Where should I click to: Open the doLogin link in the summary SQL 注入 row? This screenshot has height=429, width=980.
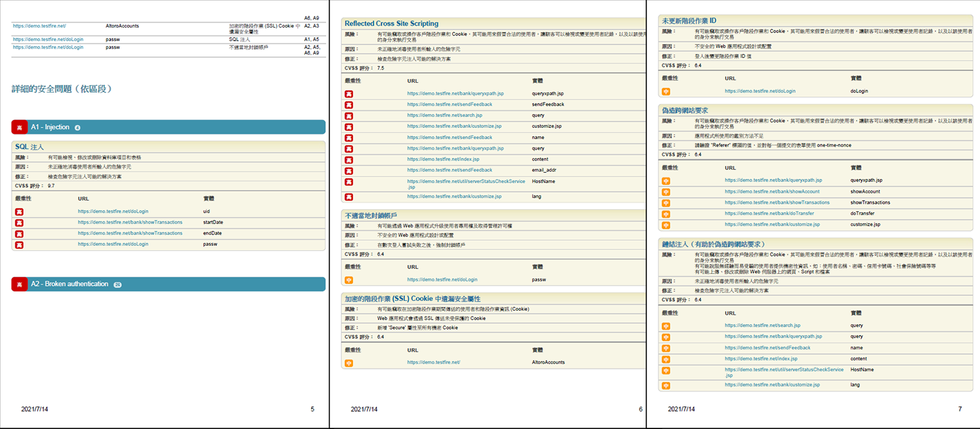point(48,39)
